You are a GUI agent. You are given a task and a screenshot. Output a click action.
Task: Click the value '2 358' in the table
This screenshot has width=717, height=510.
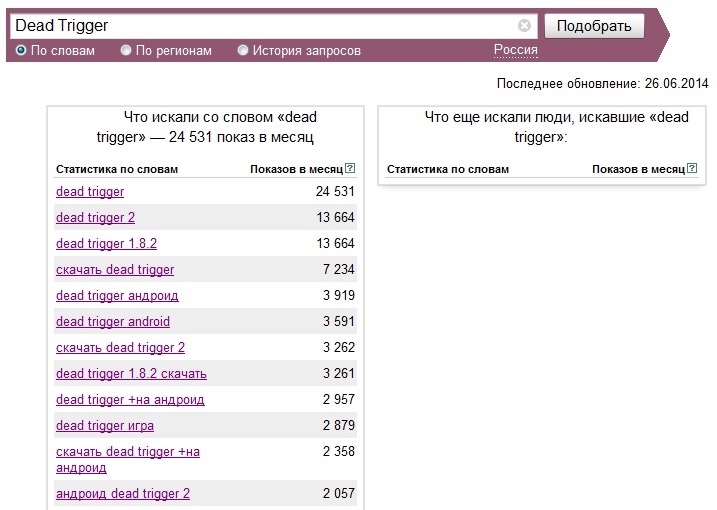point(339,452)
